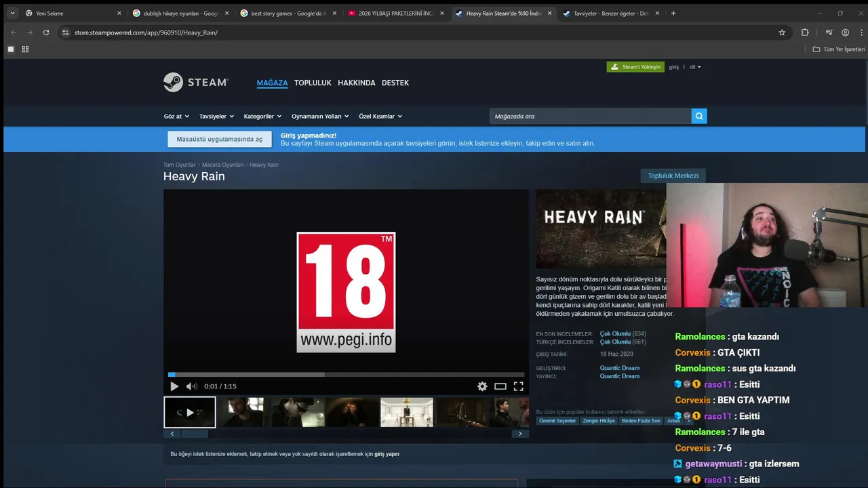Open the MAĞAZA menu item
The image size is (868, 488).
point(272,83)
